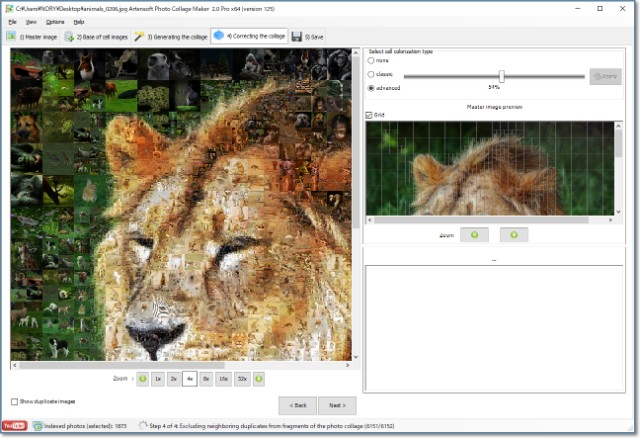
Task: Click the Save step disk icon
Action: click(x=297, y=37)
